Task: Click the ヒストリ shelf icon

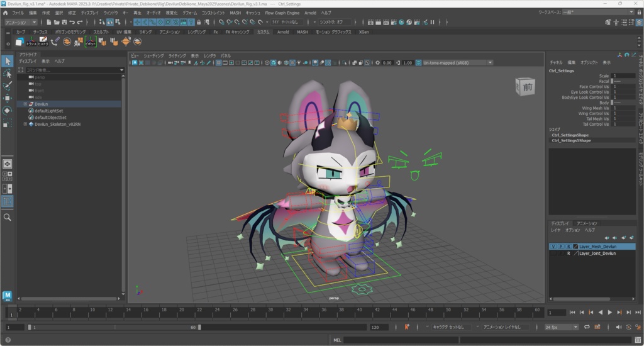Action: [43, 42]
